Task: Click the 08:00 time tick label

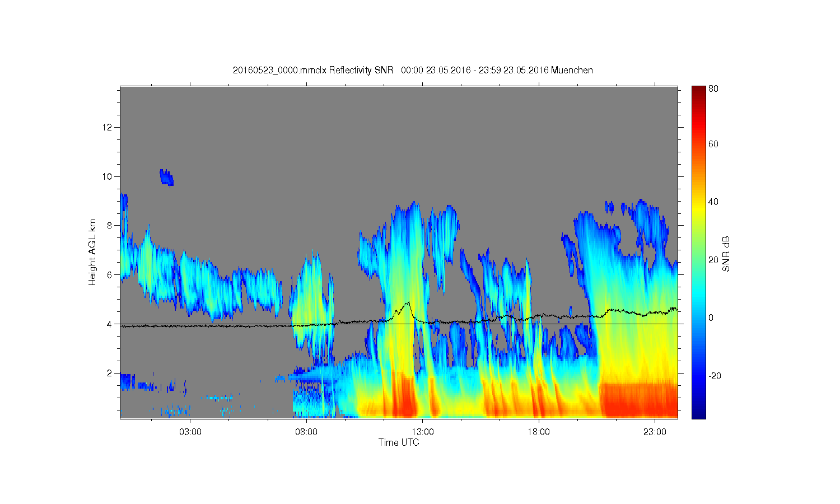Action: coord(306,432)
